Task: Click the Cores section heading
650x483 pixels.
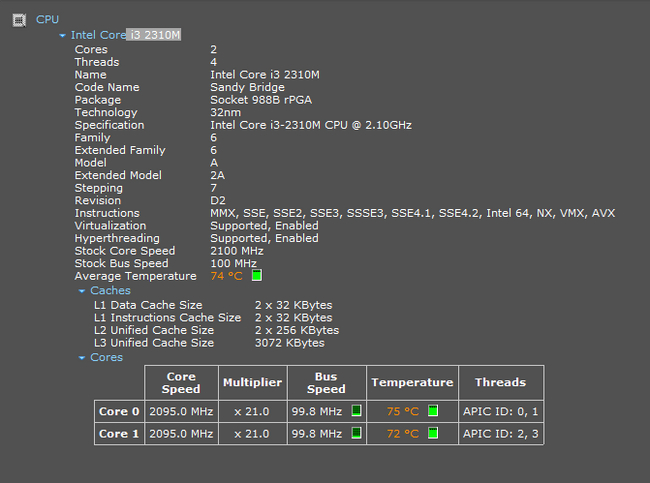Action: click(x=107, y=357)
